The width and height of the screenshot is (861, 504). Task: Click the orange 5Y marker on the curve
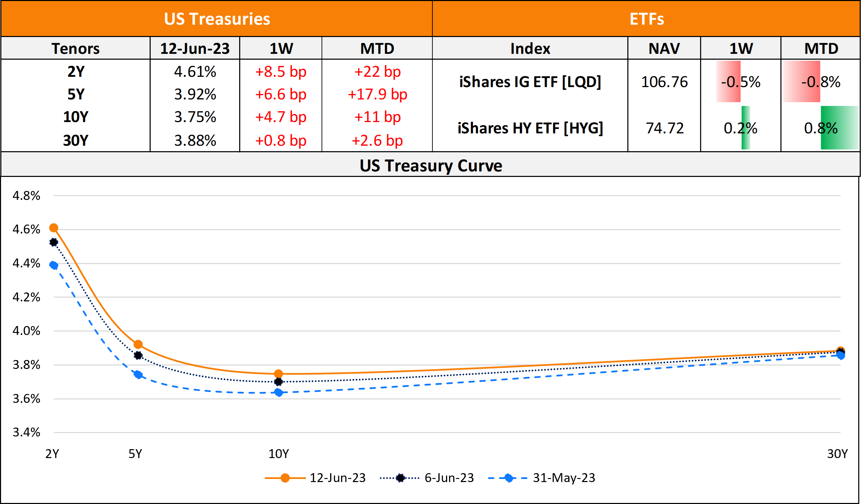138,345
